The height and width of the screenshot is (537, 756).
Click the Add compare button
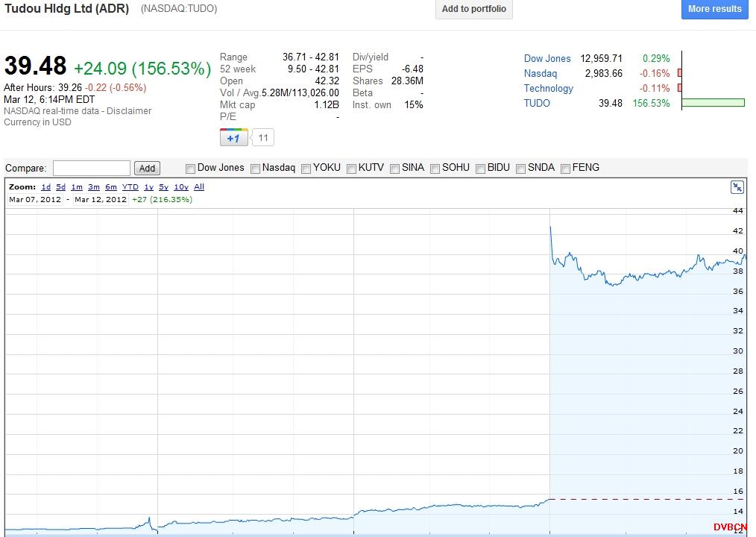tap(148, 169)
